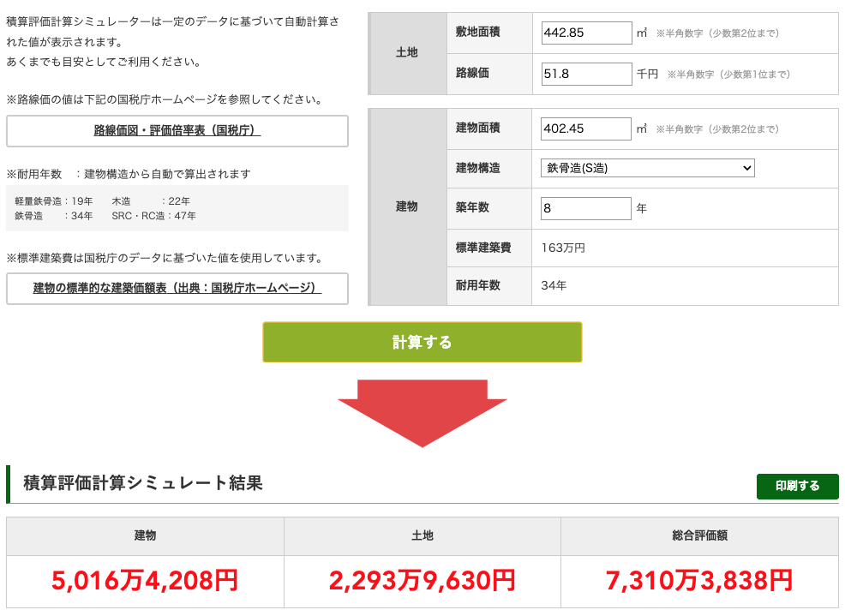Image resolution: width=845 pixels, height=616 pixels.
Task: Click the 印刷する button
Action: click(x=797, y=486)
